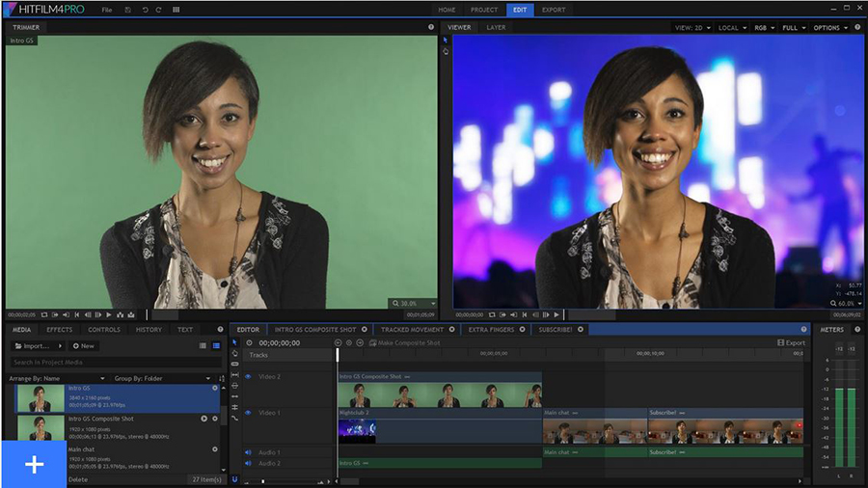
Task: Toggle visibility of Video 1 track
Action: 248,413
